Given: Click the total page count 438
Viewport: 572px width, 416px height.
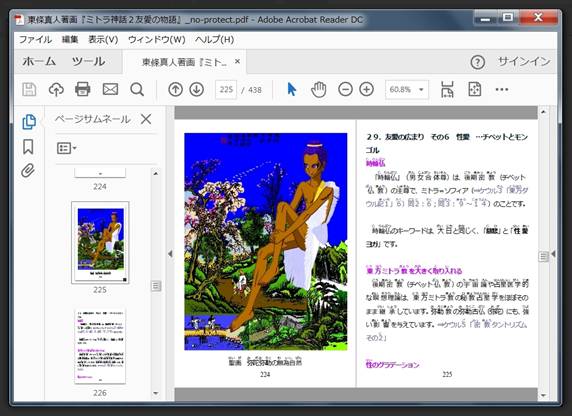Looking at the screenshot, I should click(x=255, y=90).
